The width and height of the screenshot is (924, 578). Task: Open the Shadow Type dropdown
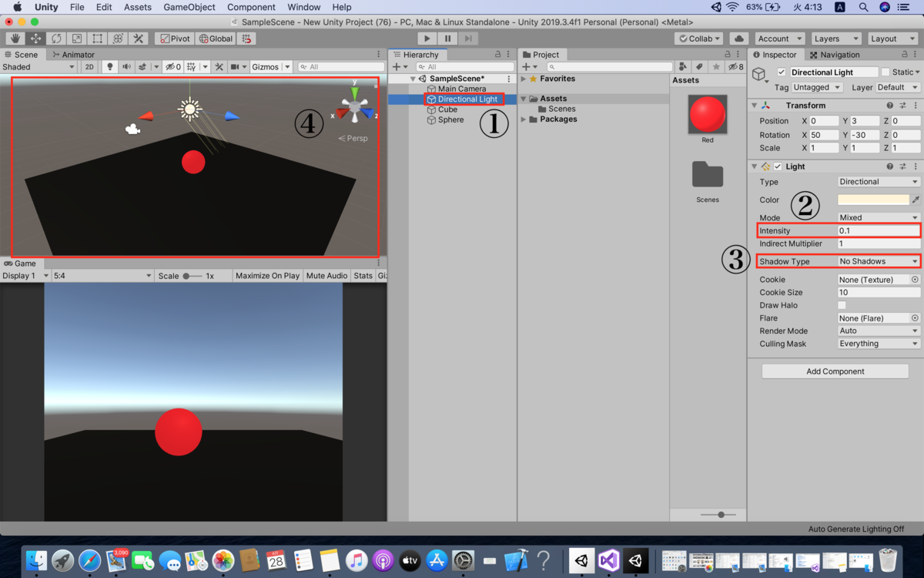click(x=879, y=261)
